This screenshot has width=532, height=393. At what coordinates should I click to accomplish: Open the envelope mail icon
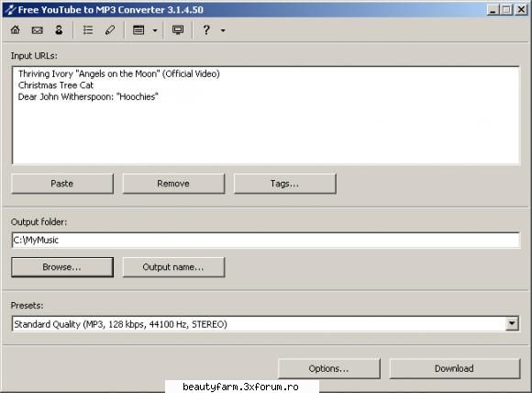point(37,30)
